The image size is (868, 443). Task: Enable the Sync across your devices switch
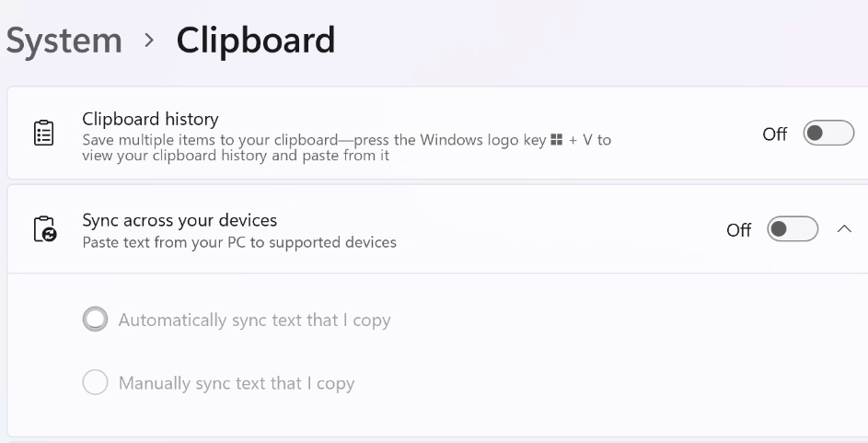[x=793, y=229]
